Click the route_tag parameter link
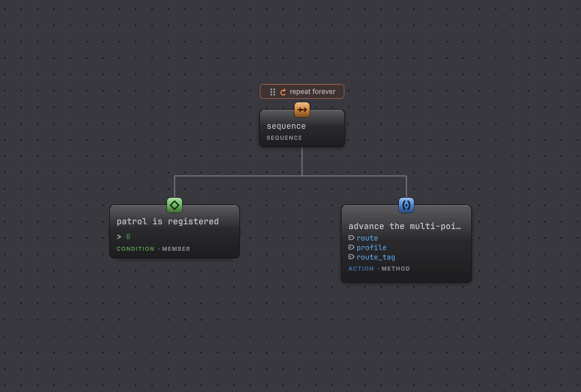Viewport: 581px width, 392px height. [376, 257]
